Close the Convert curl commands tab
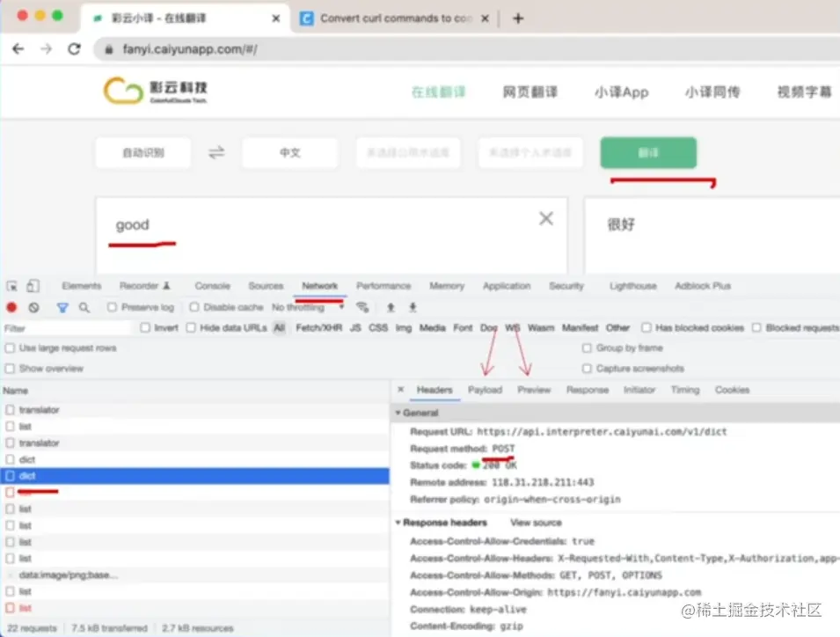Screen dimensions: 840x637 pos(485,18)
